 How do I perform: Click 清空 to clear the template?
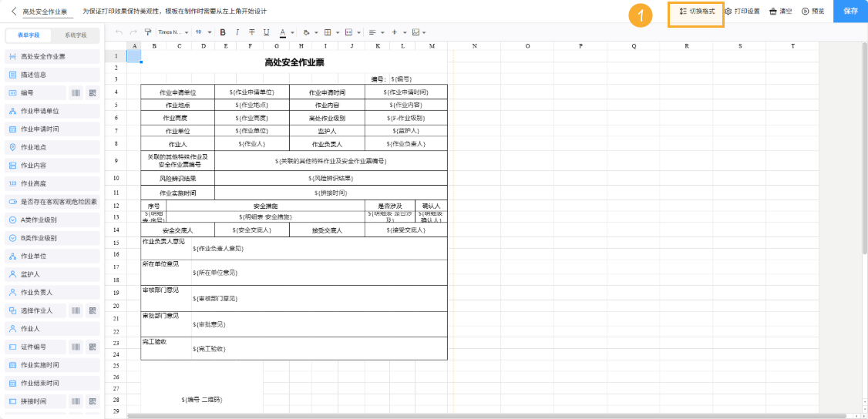point(781,11)
